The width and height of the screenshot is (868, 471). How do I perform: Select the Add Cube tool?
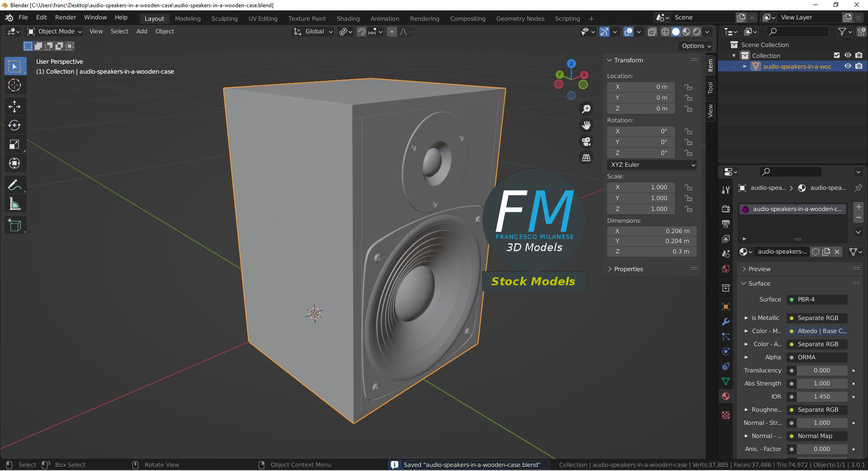14,225
